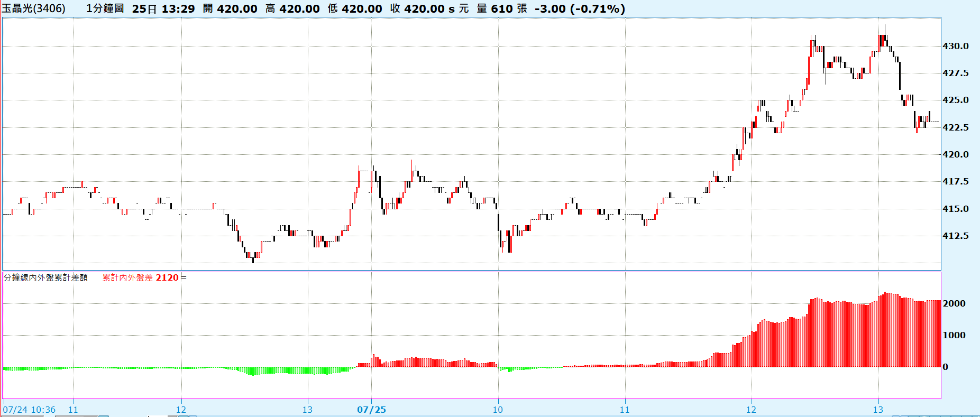
Task: Click the 1000 label on indicator axis
Action: click(954, 335)
